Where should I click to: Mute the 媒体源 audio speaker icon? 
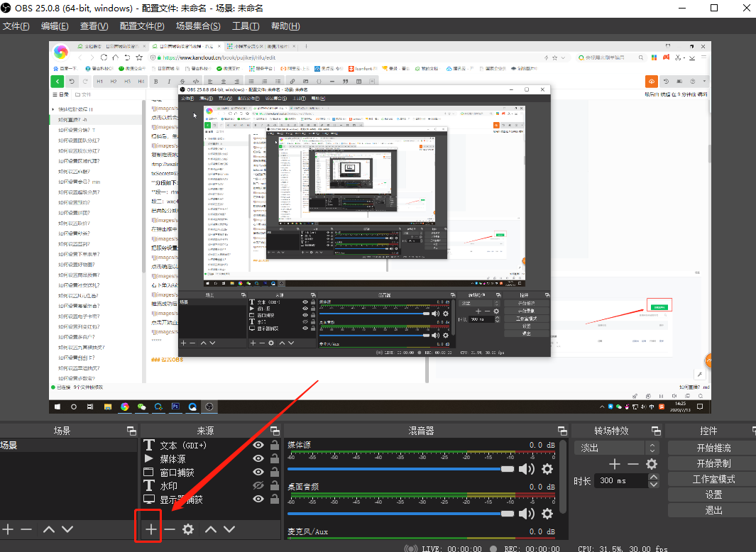527,469
